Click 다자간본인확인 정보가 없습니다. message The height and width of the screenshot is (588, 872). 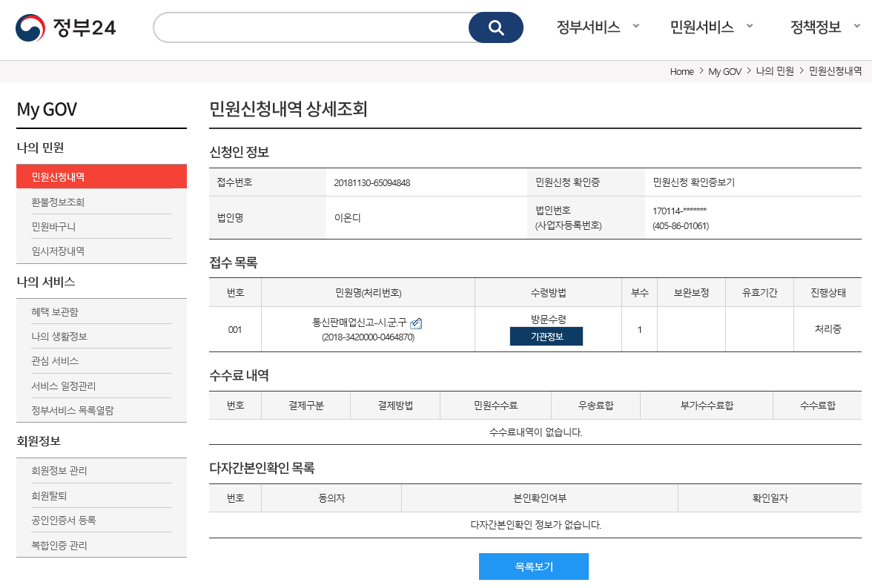click(535, 524)
